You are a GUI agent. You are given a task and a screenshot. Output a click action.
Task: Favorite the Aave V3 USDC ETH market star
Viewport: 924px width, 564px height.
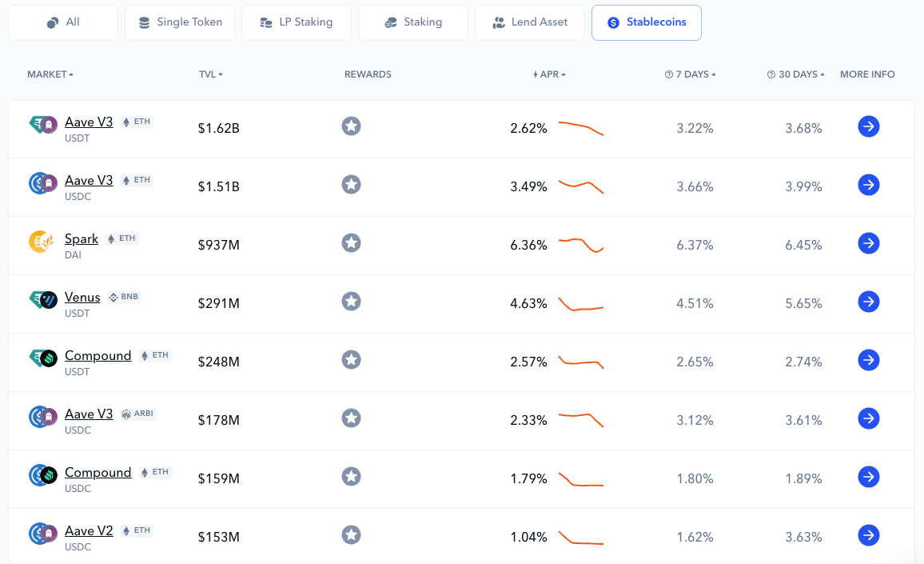pos(351,185)
